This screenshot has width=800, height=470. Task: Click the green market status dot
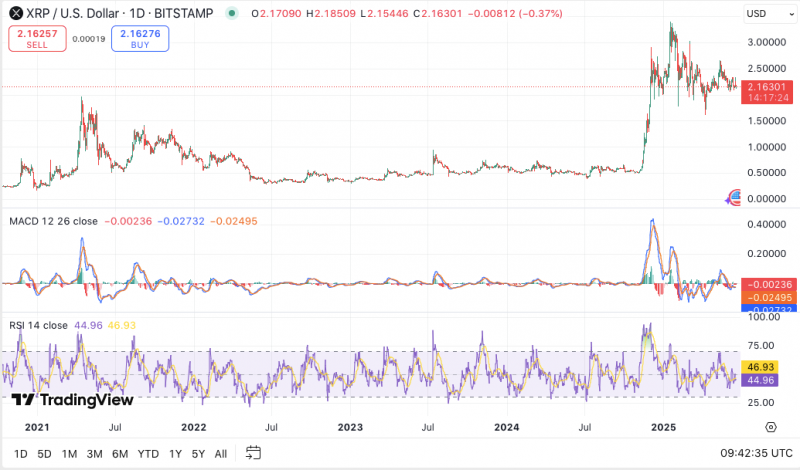(232, 13)
